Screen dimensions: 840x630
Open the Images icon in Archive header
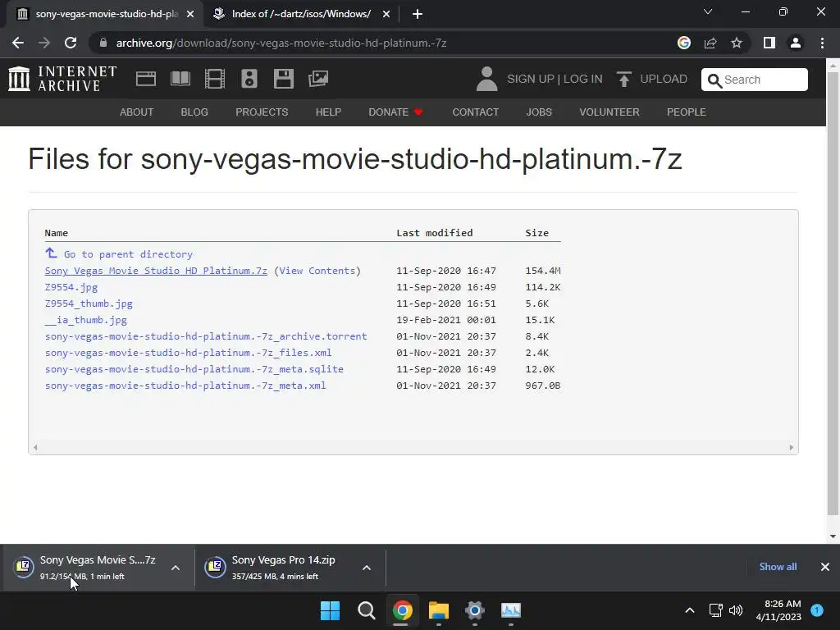(318, 79)
